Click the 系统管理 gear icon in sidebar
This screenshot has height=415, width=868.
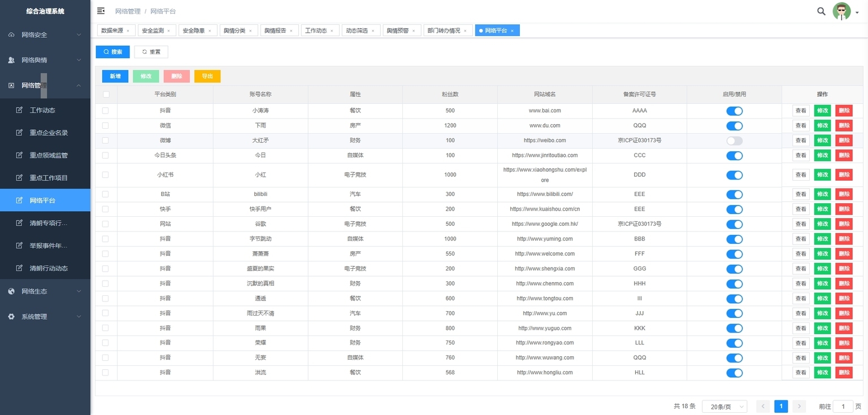(11, 317)
